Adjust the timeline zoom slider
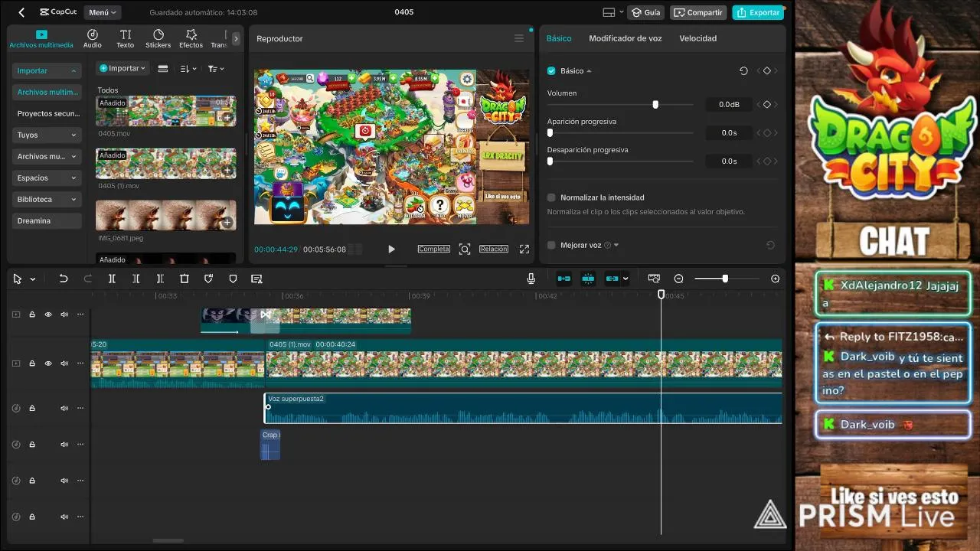The width and height of the screenshot is (980, 551). [725, 279]
